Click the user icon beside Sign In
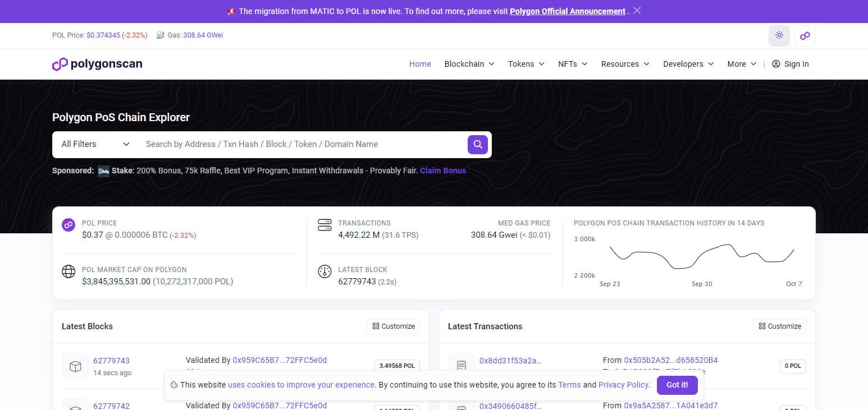 (x=776, y=64)
